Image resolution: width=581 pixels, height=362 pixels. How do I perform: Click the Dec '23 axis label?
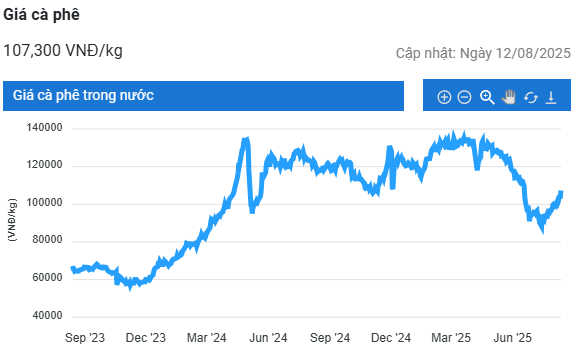pyautogui.click(x=146, y=338)
